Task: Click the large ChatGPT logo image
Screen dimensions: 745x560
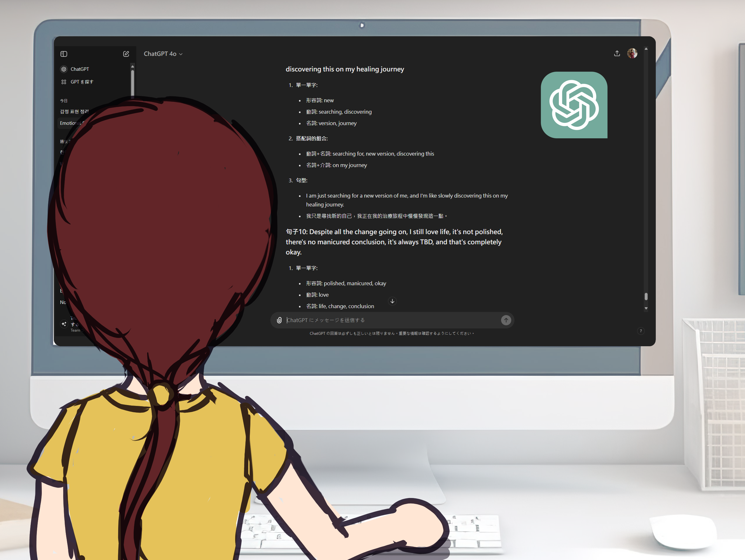Action: [574, 105]
